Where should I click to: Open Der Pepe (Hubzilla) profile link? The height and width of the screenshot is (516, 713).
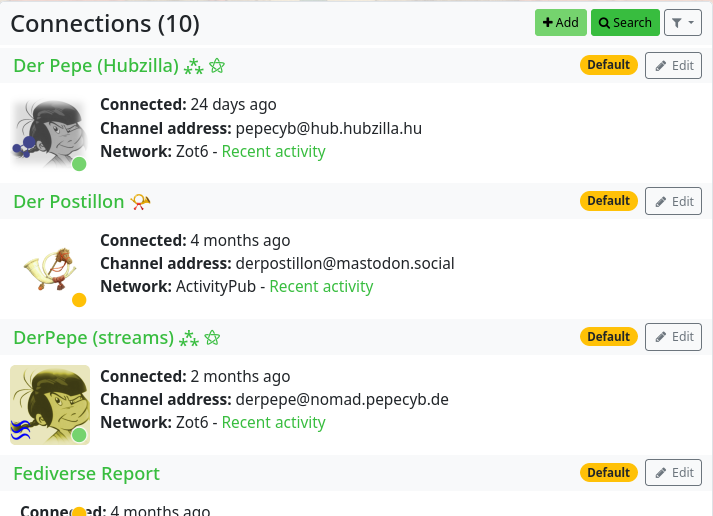96,66
